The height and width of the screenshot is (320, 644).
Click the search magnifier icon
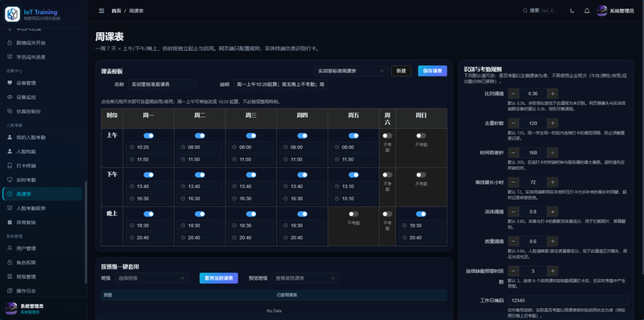pos(526,10)
